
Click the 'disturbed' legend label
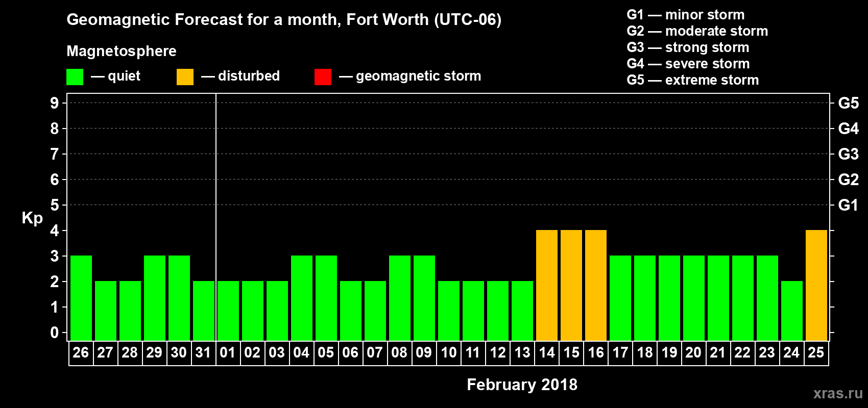(249, 76)
